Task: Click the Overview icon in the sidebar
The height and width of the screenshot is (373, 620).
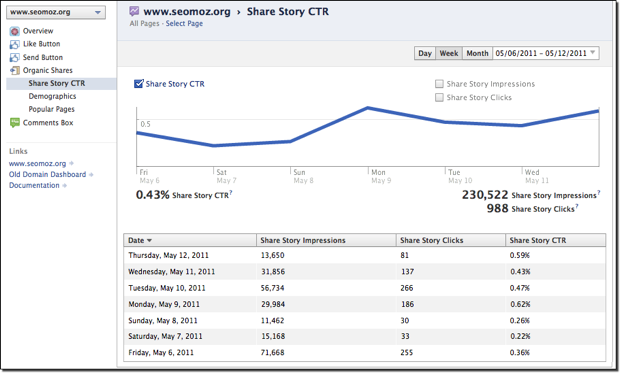Action: [15, 31]
